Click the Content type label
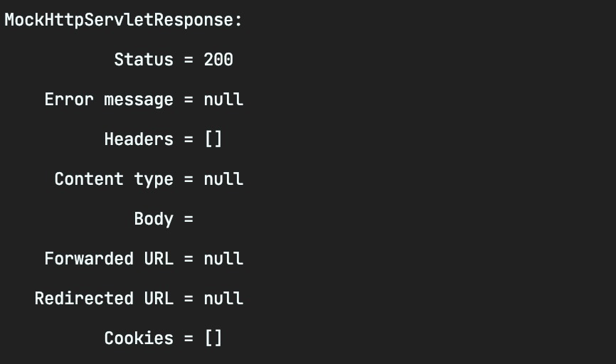Screen dimensions: 616x364 pyautogui.click(x=114, y=179)
